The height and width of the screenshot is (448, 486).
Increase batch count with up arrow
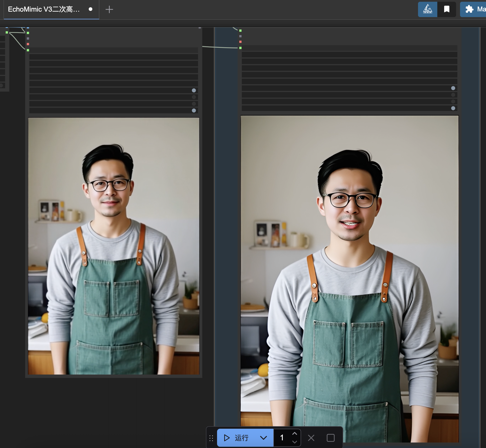[x=294, y=434]
